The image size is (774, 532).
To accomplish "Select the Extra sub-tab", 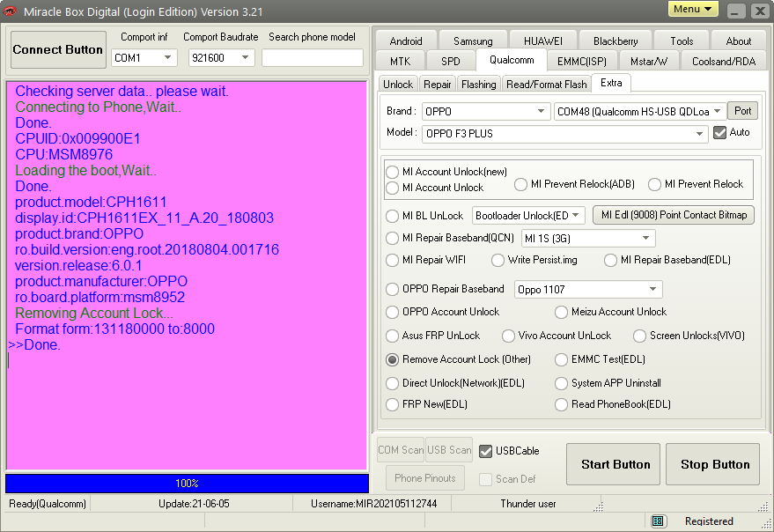I will (611, 83).
